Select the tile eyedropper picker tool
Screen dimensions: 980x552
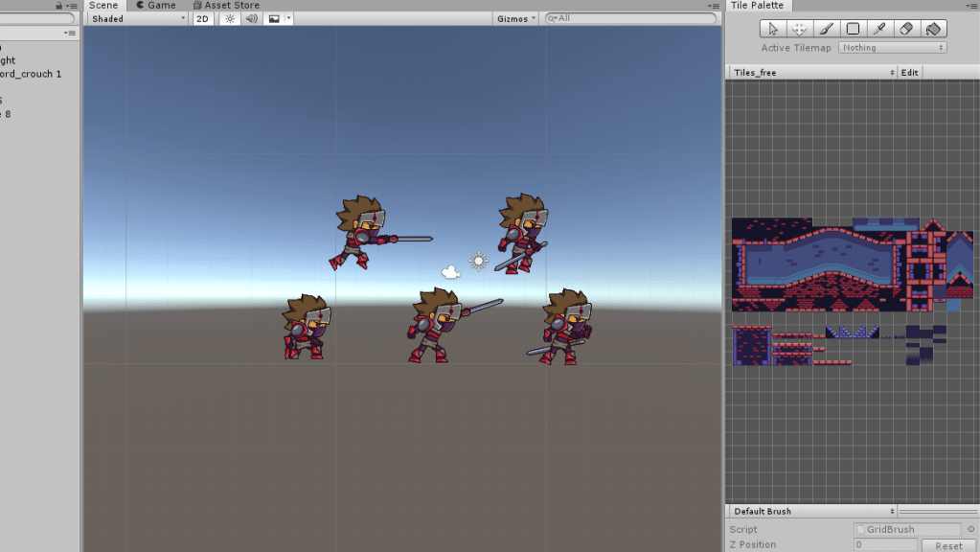point(879,29)
